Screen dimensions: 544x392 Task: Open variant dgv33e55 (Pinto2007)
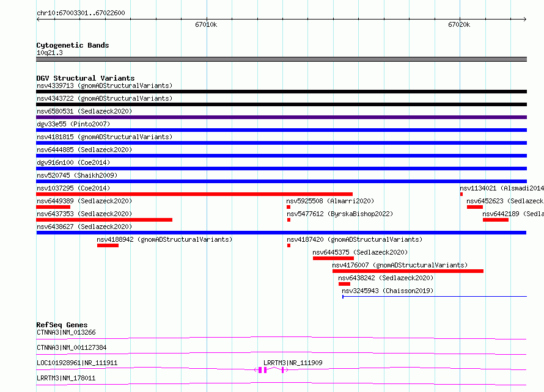coord(73,124)
